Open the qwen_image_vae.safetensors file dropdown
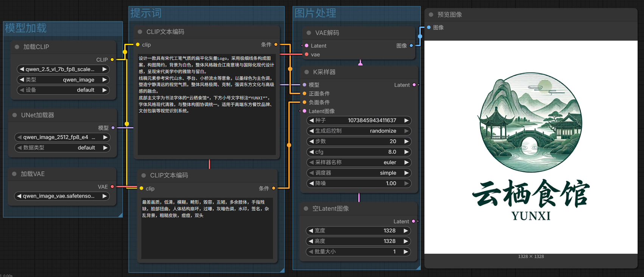Image resolution: width=644 pixels, height=277 pixels. [62, 196]
